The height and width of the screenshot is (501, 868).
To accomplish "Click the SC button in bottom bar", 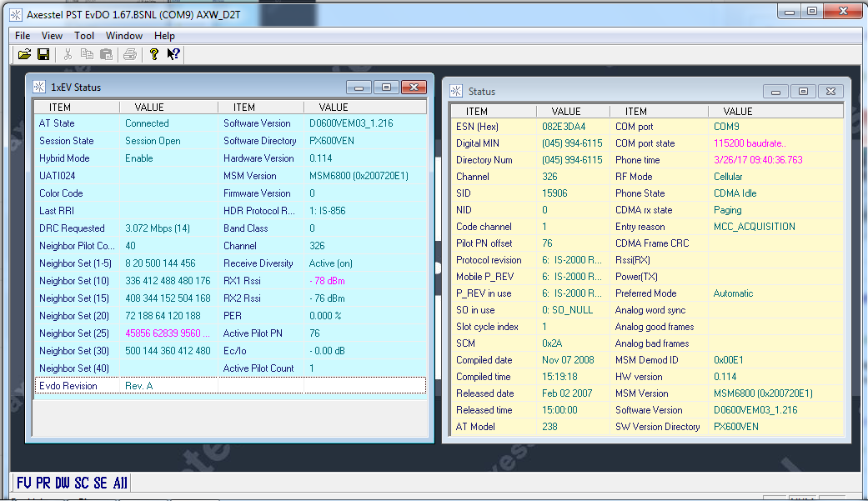I will pyautogui.click(x=82, y=483).
